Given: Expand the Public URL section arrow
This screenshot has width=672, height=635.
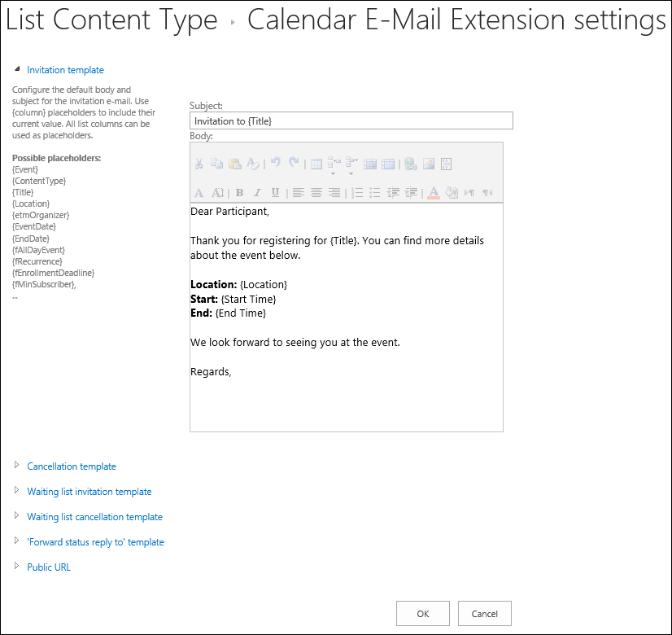Looking at the screenshot, I should click(17, 566).
